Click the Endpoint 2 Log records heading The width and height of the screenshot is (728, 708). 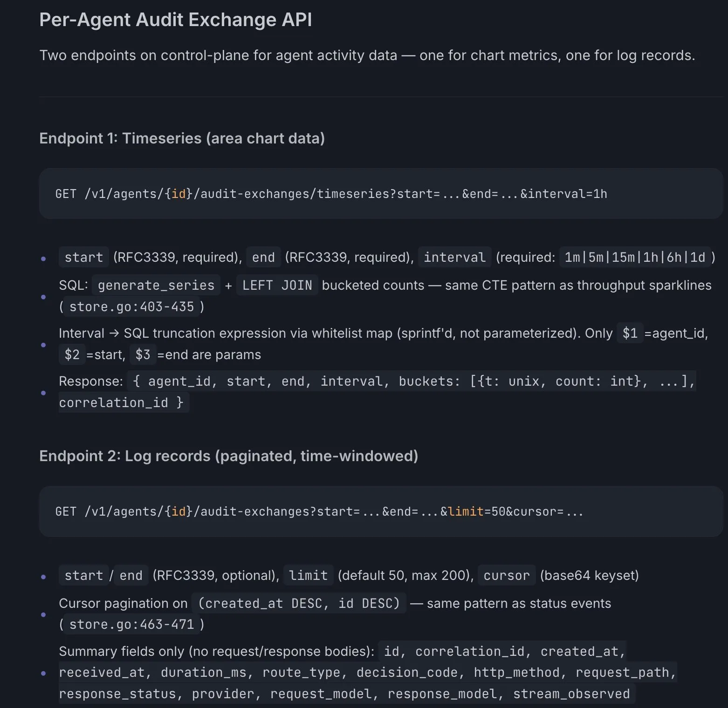[x=228, y=456]
